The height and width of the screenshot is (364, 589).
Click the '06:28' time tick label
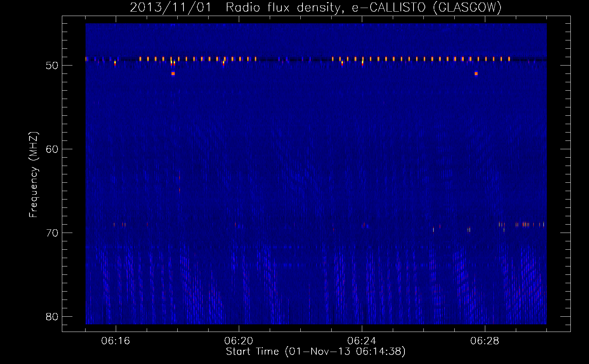485,341
